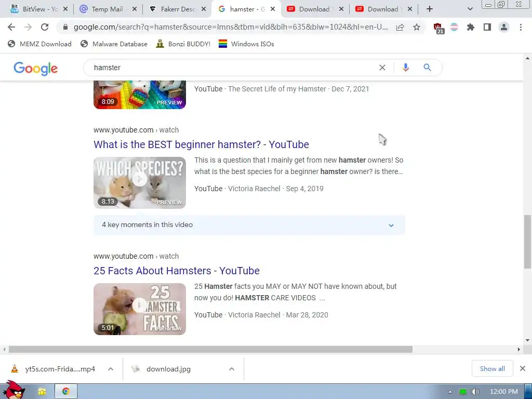Open Bonzi BUDDY! bookmark
This screenshot has width=532, height=399.
click(183, 44)
